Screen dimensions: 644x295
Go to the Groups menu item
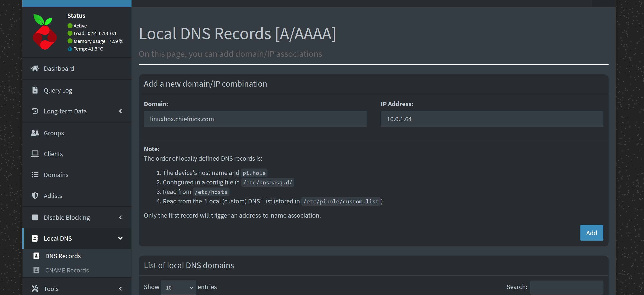77,133
